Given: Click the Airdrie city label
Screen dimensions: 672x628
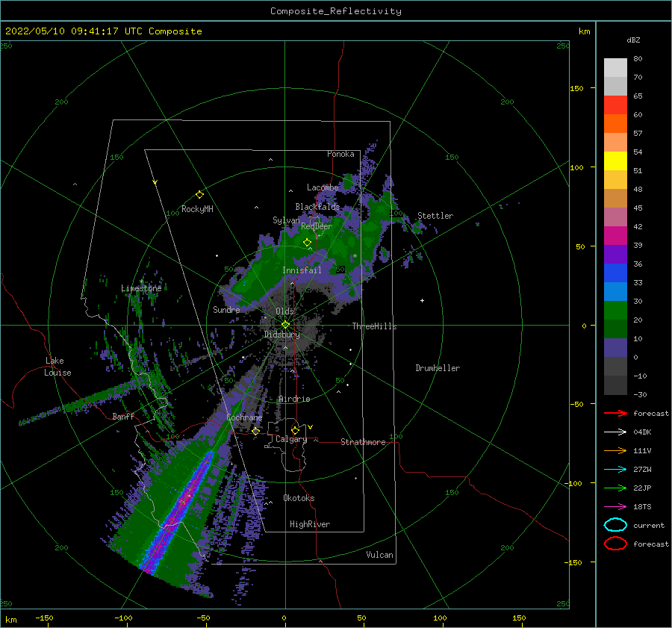Looking at the screenshot, I should (294, 399).
